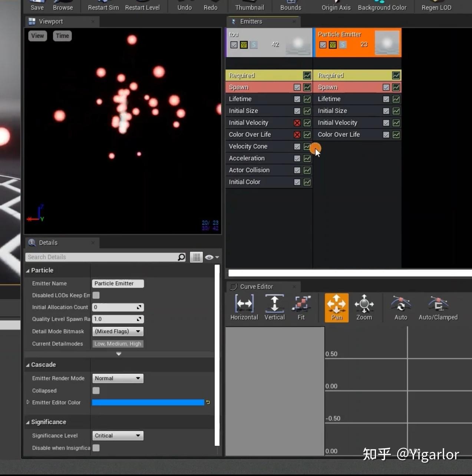This screenshot has height=476, width=472.
Task: Click the Vertical fit curve editor icon
Action: [274, 307]
